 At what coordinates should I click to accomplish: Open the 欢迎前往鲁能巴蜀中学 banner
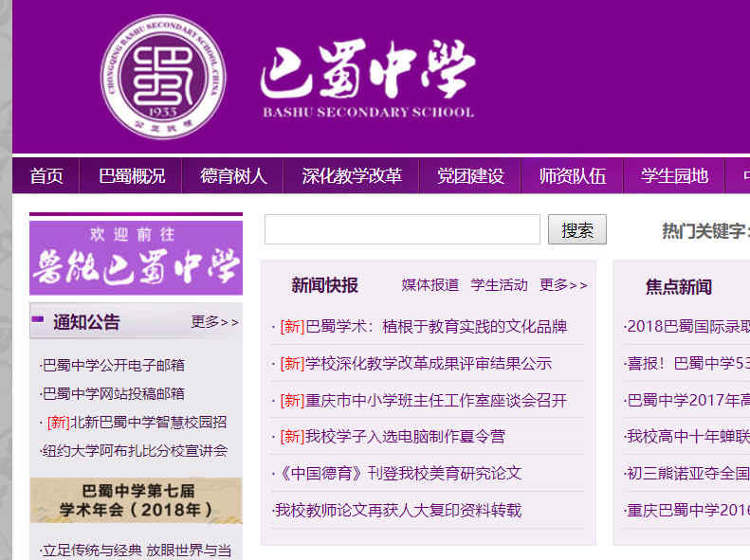(136, 257)
